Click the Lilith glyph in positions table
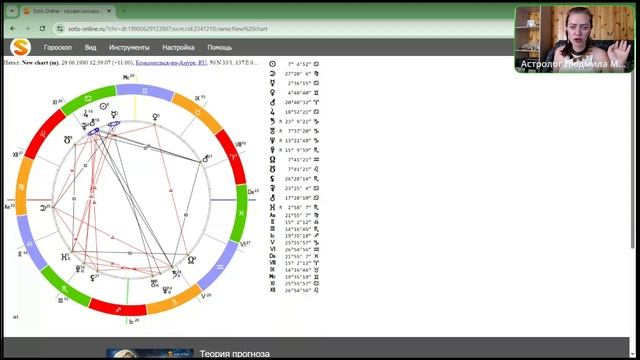This screenshot has width=640, height=360. (x=272, y=178)
